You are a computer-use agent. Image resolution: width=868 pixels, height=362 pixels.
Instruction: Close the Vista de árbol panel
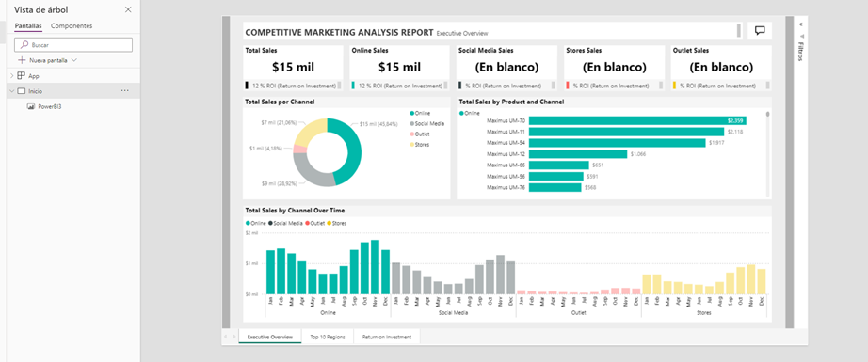coord(128,10)
